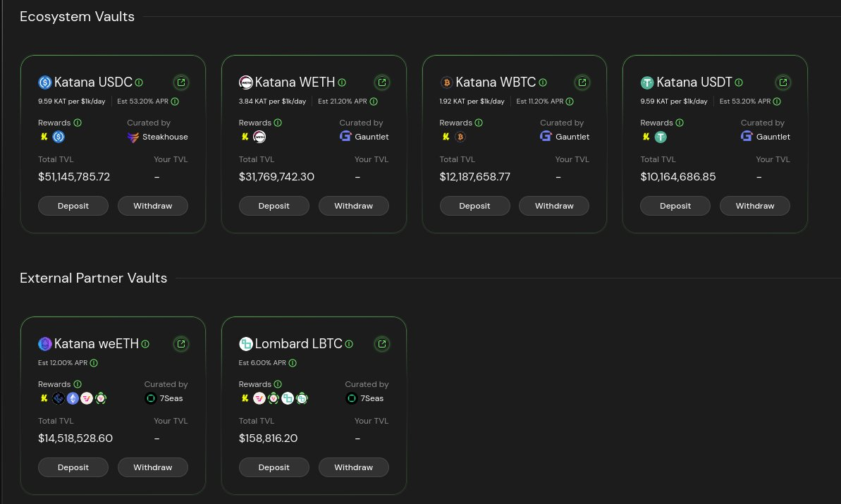Open external link icon on Katana WBTC card
This screenshot has width=841, height=504.
tap(582, 82)
